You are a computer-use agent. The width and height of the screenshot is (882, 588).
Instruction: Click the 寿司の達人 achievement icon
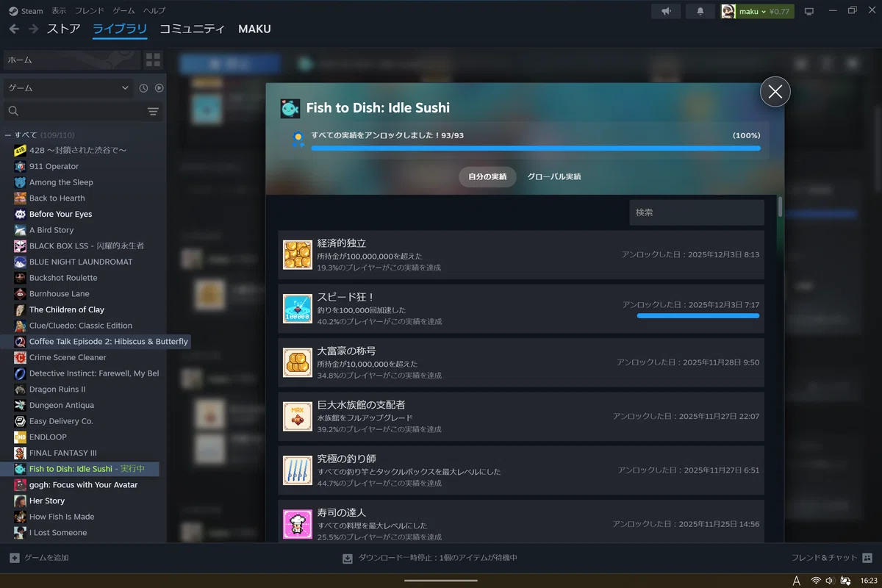[x=298, y=523]
